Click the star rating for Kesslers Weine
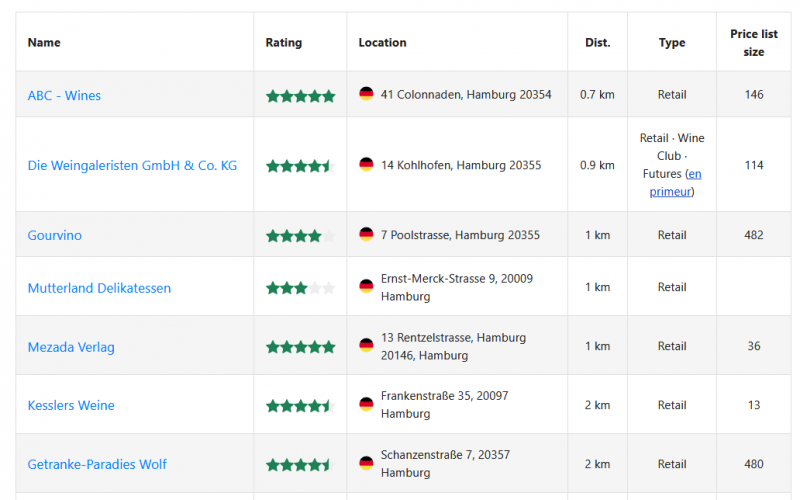Screen dimensions: 800x500 (x=301, y=406)
